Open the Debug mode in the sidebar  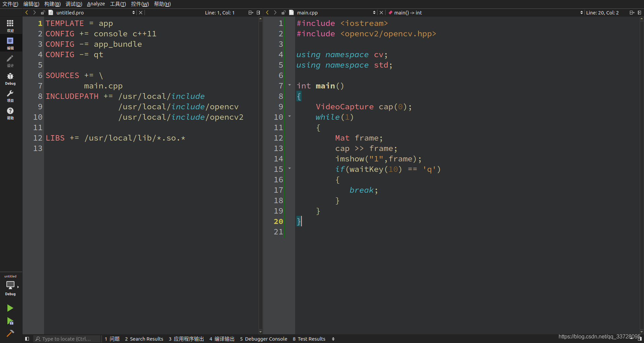point(10,79)
